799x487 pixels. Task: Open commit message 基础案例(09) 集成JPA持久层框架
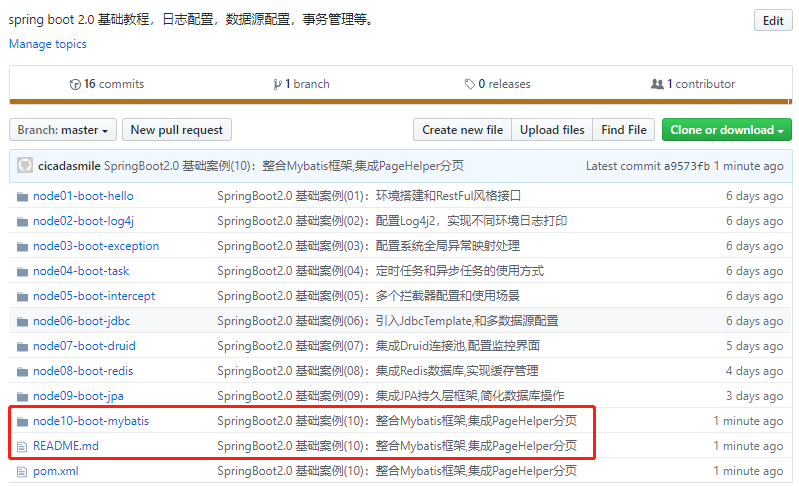pos(390,396)
